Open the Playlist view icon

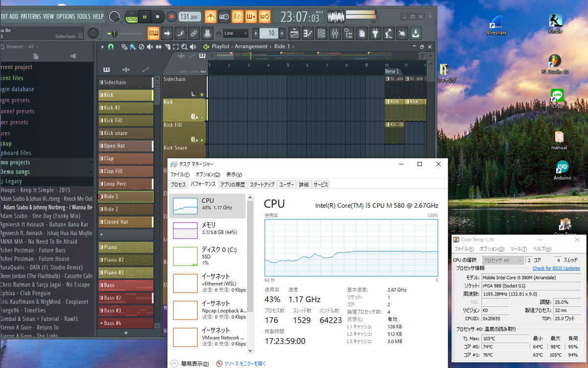click(294, 33)
